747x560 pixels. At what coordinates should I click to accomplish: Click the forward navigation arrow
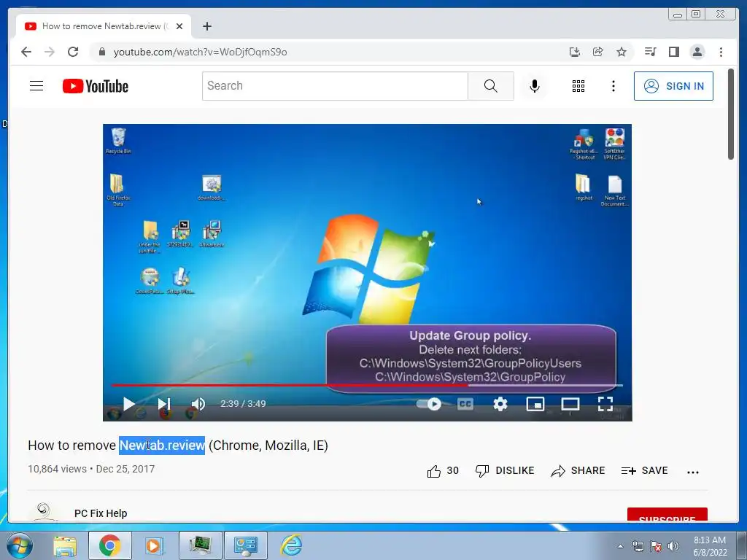[x=50, y=52]
